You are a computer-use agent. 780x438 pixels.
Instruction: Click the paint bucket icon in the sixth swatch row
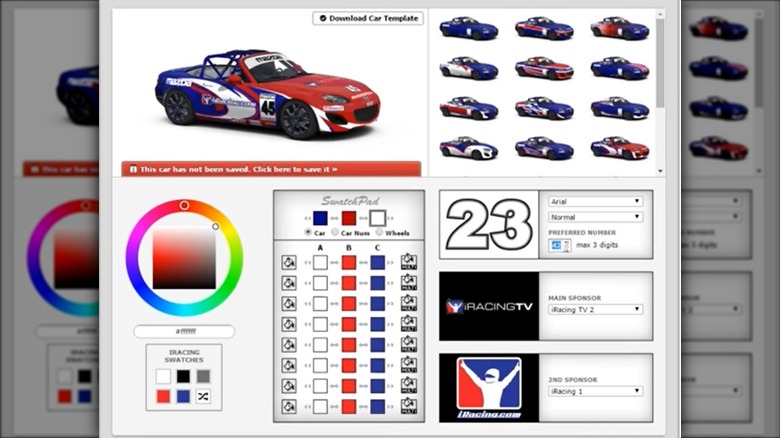coord(289,365)
